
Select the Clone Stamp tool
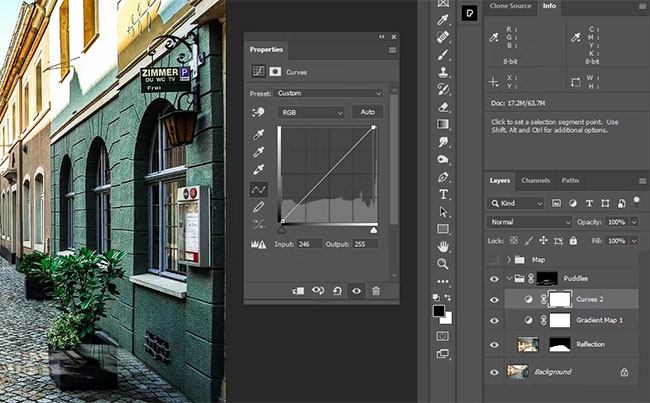click(x=443, y=71)
